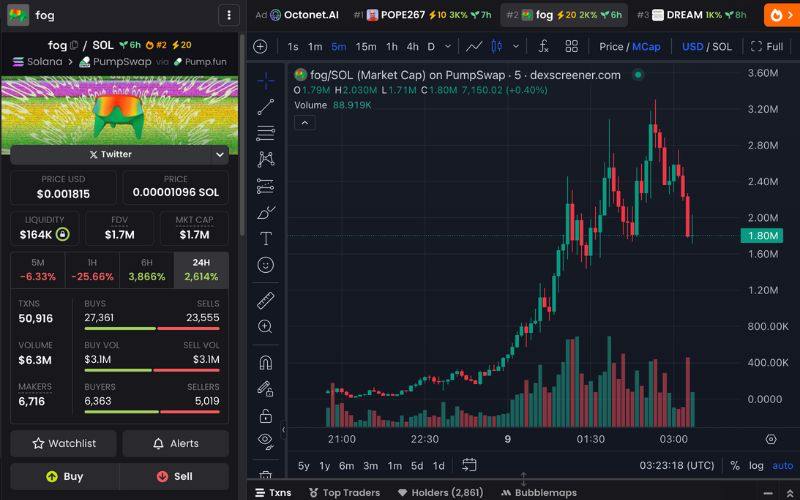Toggle stay in drawing mode lock-pencil
This screenshot has width=800, height=500.
266,389
